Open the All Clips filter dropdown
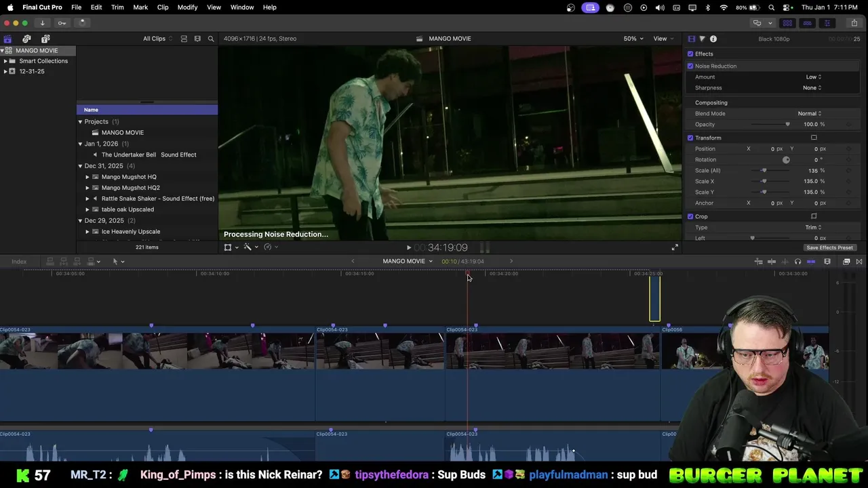This screenshot has height=488, width=868. pos(157,39)
